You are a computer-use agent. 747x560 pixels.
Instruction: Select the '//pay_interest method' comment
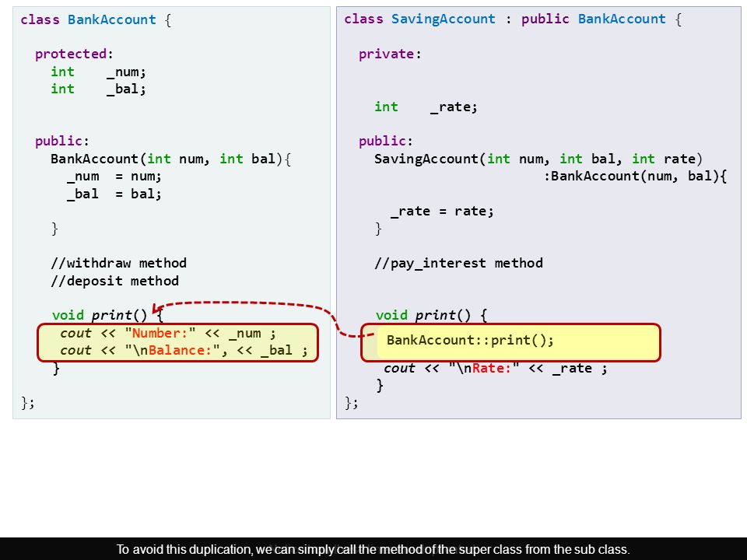click(x=459, y=264)
